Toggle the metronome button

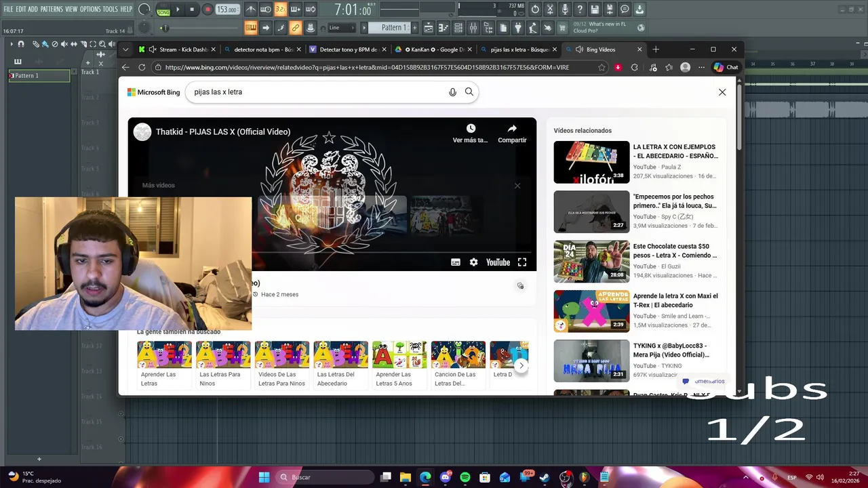(x=251, y=9)
